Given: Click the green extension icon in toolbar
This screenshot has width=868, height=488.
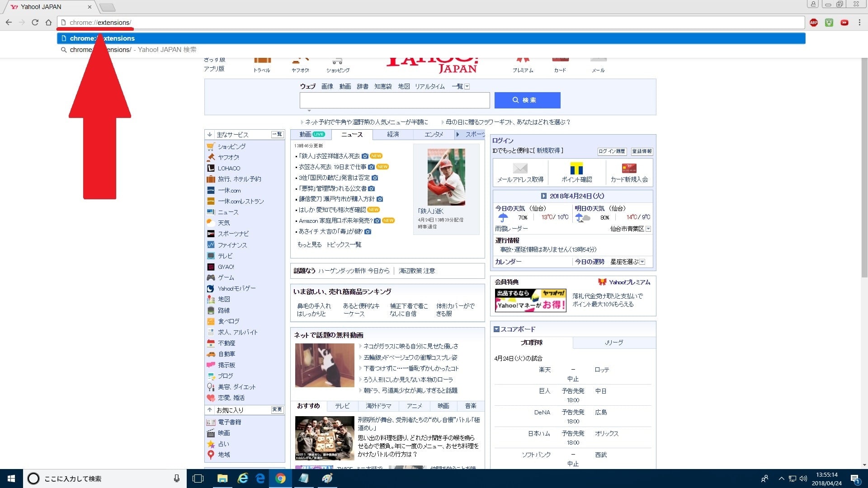Looking at the screenshot, I should point(829,23).
